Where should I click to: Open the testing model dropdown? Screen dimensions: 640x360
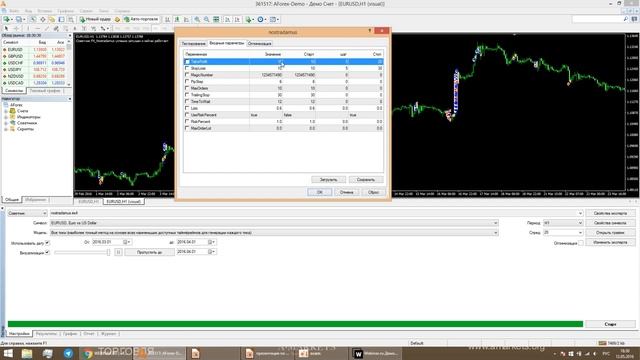tap(496, 233)
